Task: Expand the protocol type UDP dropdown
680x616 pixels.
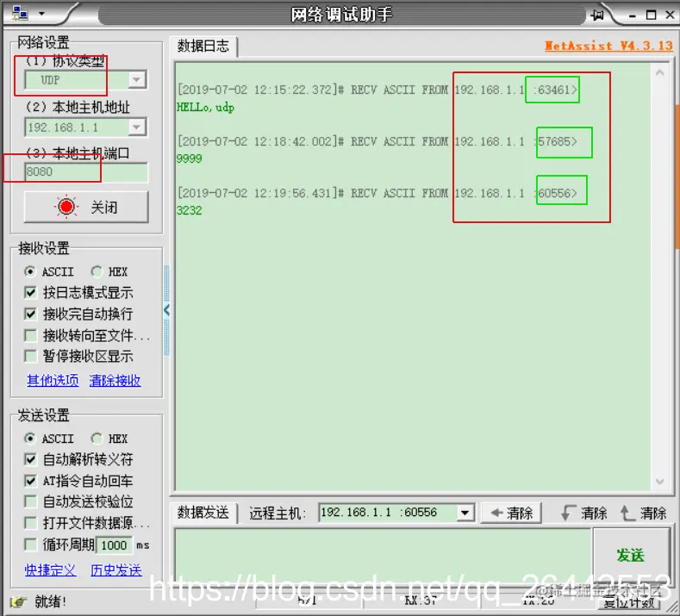Action: pos(137,80)
